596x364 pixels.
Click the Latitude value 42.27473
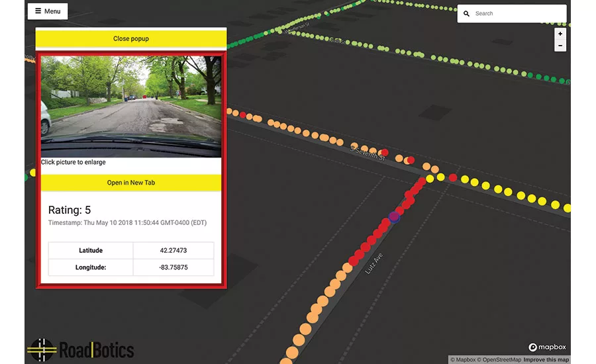[x=174, y=251]
